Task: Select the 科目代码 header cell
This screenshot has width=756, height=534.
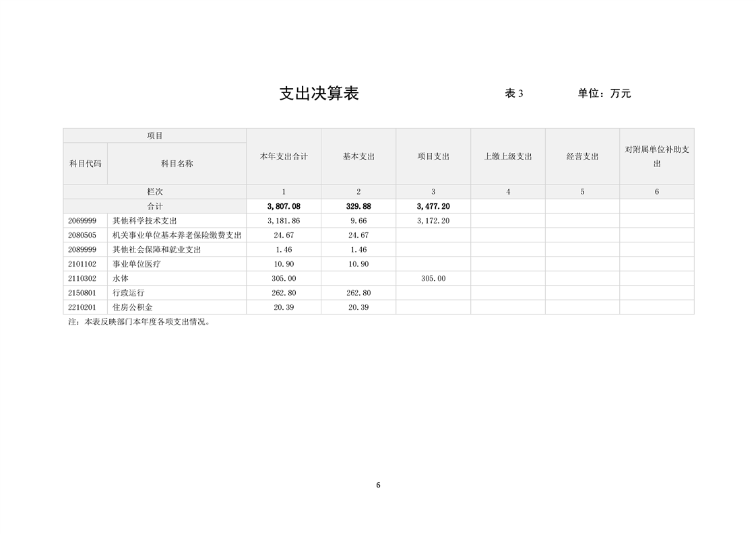Action: click(x=86, y=164)
